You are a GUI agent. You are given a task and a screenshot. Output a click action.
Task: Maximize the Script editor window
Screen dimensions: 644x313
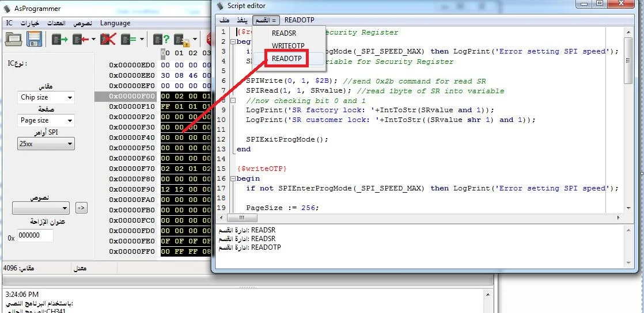coord(599,3)
